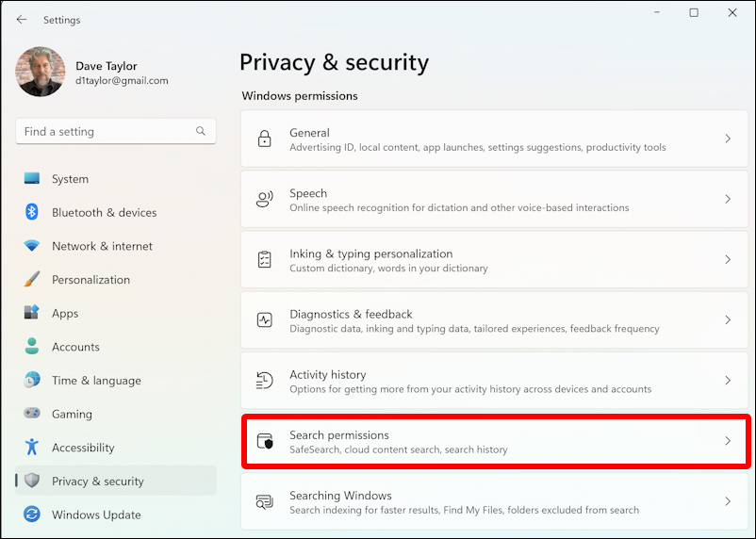Click the padlock icon beside General
Image resolution: width=756 pixels, height=539 pixels.
[265, 139]
